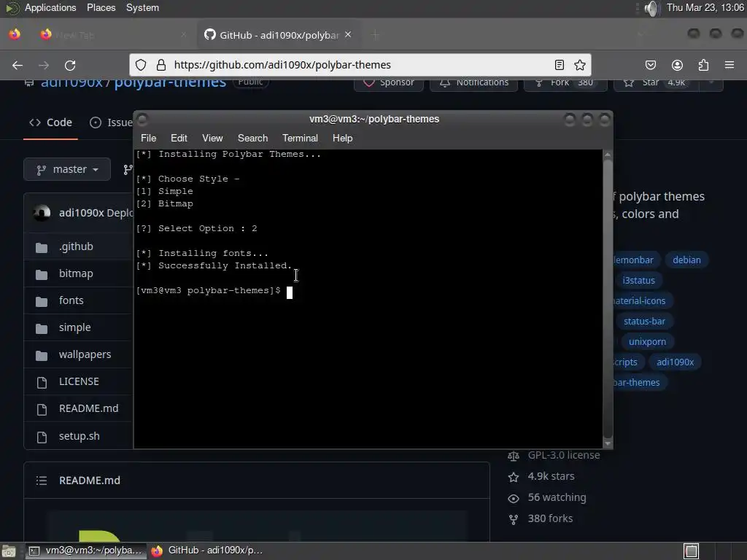Open terminal Edit menu
The image size is (747, 560).
179,138
